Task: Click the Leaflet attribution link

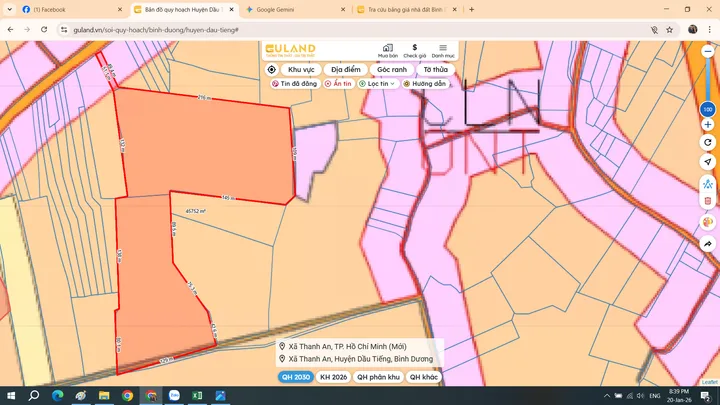Action: click(x=709, y=382)
